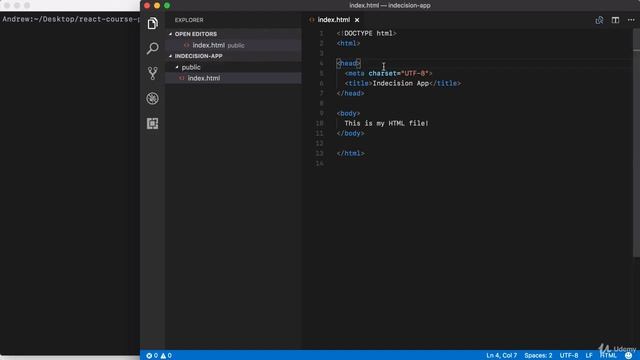The image size is (640, 360).
Task: Click UTF-8 encoding in status bar
Action: tap(569, 356)
